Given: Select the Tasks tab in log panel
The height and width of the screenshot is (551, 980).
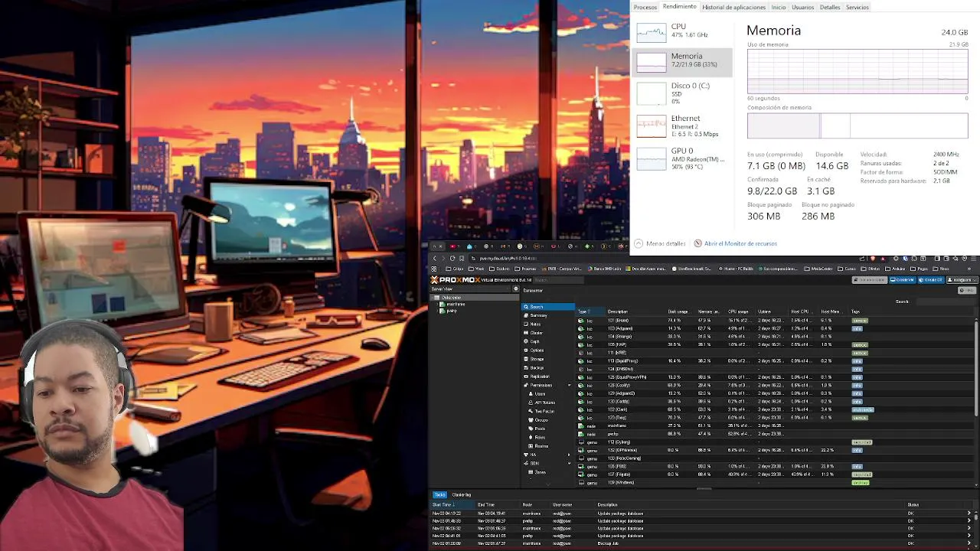Looking at the screenshot, I should click(x=439, y=495).
